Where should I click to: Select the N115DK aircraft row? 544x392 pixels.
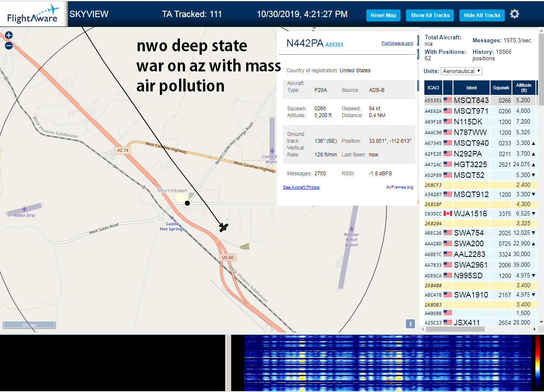point(481,122)
